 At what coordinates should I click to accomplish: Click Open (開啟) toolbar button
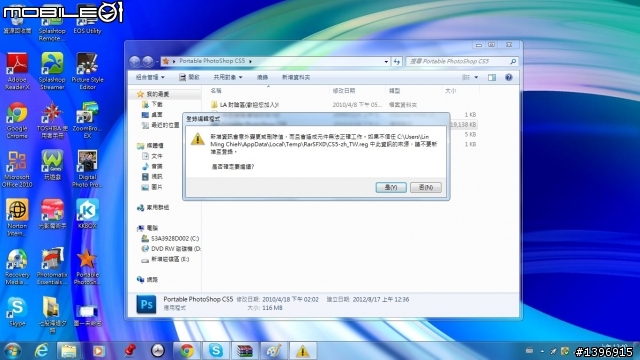pyautogui.click(x=189, y=77)
